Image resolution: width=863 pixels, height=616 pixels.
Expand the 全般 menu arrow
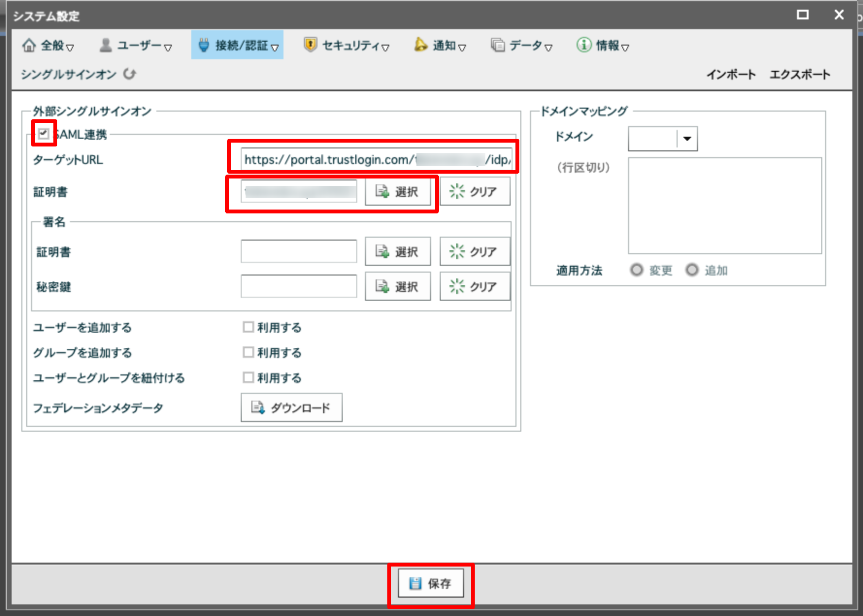70,48
